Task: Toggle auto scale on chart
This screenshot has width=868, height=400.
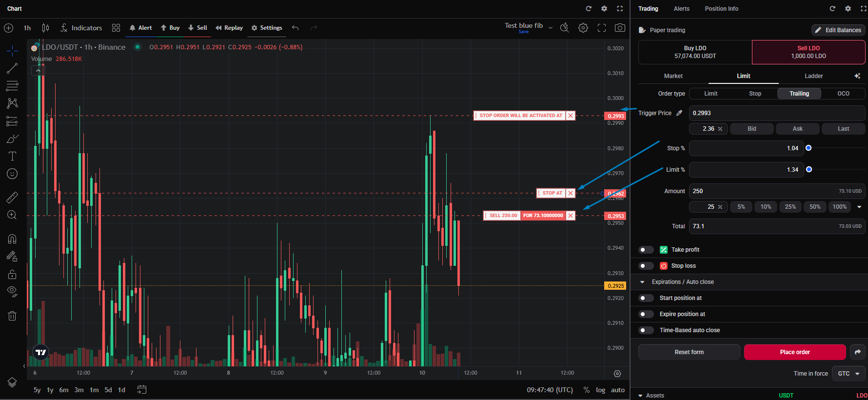Action: (x=618, y=390)
